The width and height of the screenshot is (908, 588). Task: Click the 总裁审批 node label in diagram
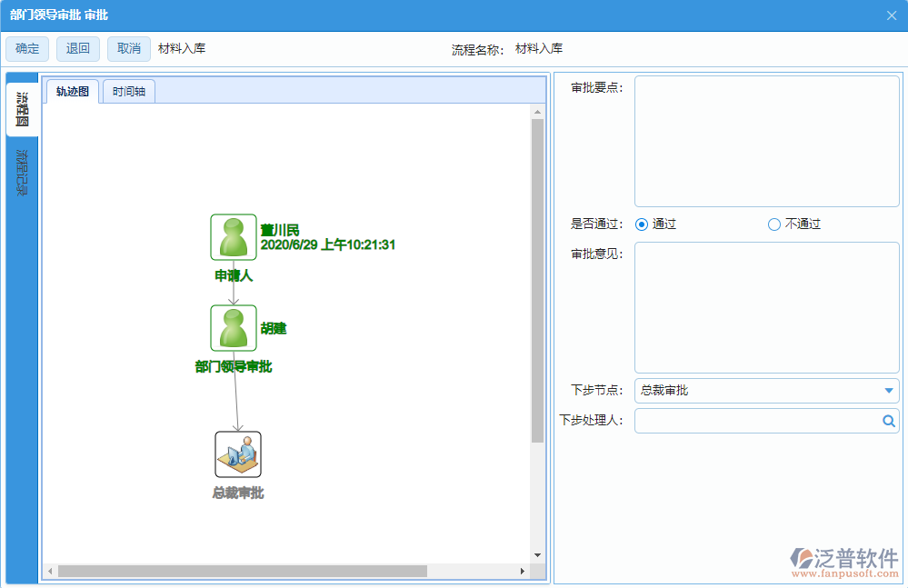(x=238, y=493)
